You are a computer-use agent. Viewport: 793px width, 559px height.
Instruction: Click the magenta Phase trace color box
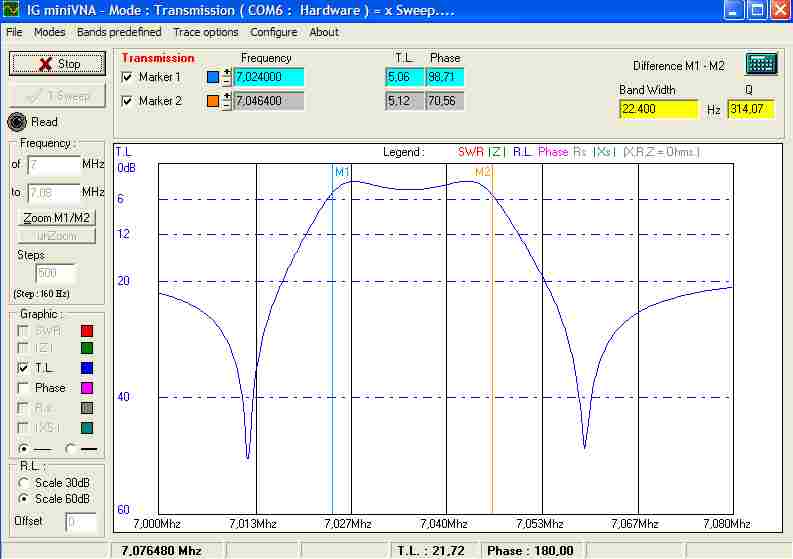click(x=87, y=388)
